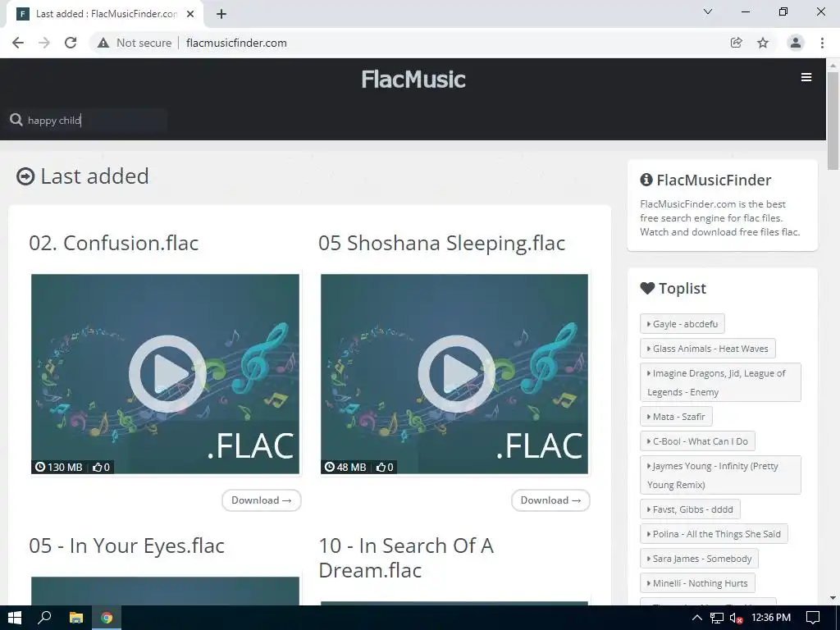The width and height of the screenshot is (840, 630).
Task: Click the Last added arrow circle icon
Action: tap(25, 176)
